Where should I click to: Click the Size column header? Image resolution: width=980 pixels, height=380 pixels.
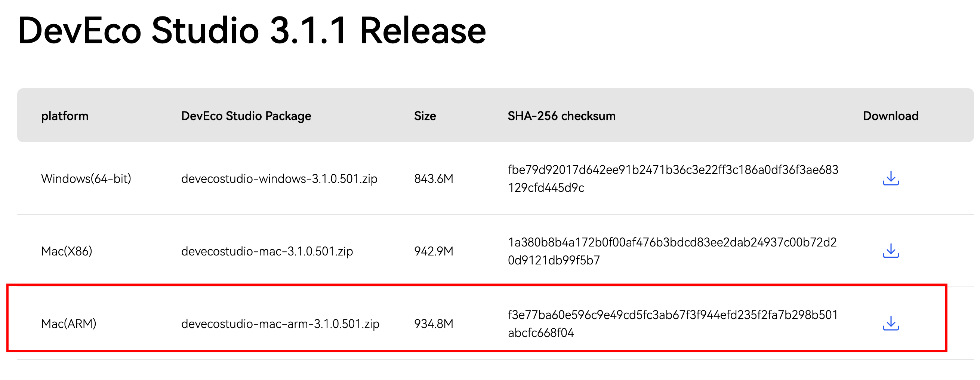425,116
